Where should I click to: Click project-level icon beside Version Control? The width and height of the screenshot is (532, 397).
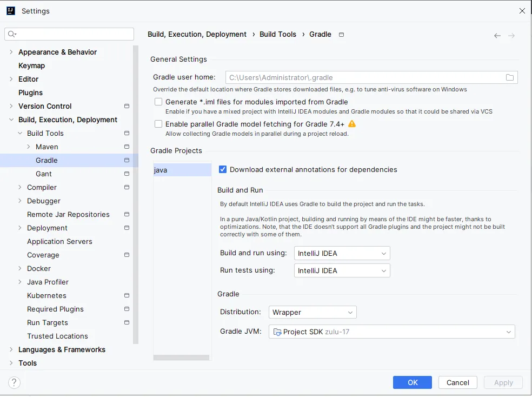pos(127,106)
